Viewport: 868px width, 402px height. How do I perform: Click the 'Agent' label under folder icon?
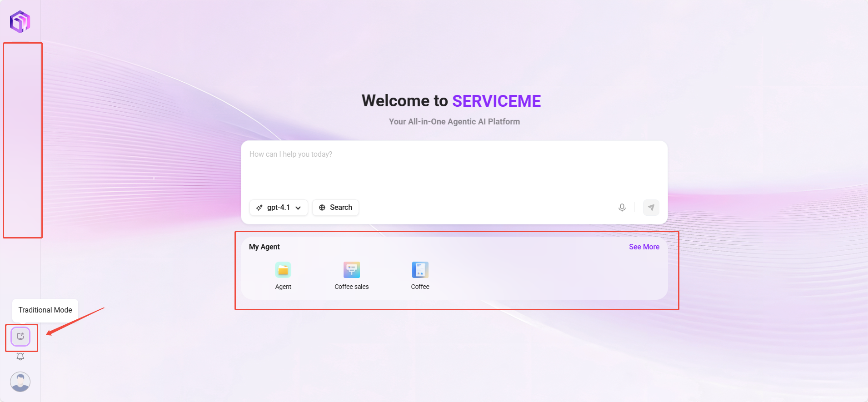283,287
